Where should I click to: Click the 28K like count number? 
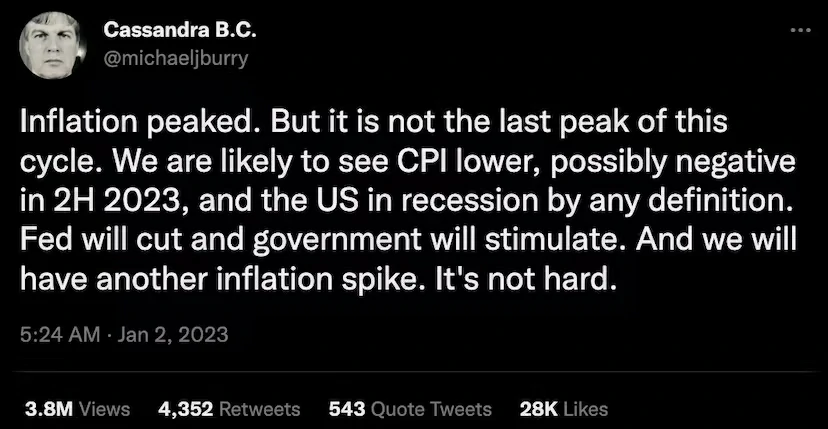click(x=540, y=409)
